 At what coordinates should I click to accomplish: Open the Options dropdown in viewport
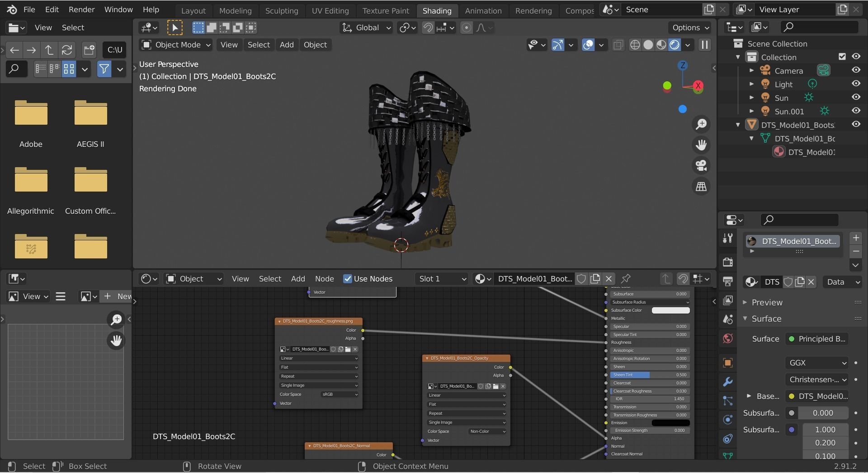coord(689,28)
